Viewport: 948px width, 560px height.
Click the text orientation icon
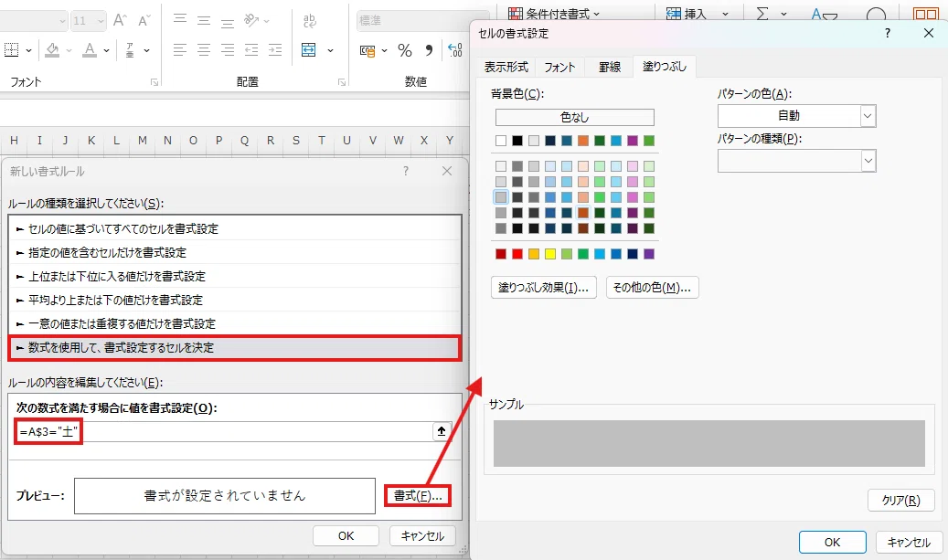point(251,20)
